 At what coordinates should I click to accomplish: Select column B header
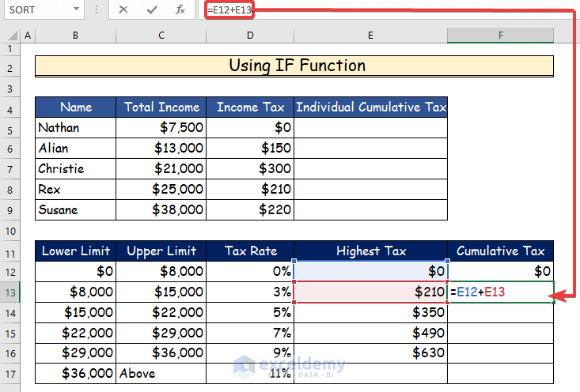pos(75,36)
